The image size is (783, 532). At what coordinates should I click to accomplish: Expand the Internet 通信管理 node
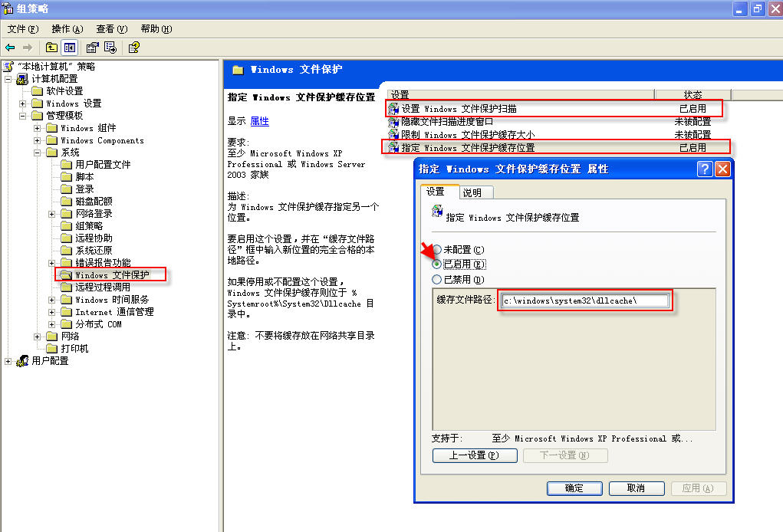click(51, 312)
